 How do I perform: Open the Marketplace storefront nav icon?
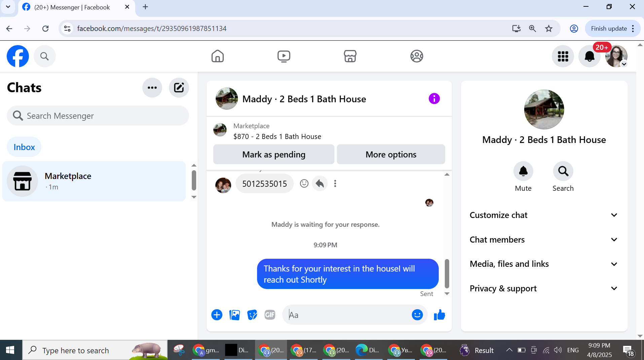click(350, 56)
